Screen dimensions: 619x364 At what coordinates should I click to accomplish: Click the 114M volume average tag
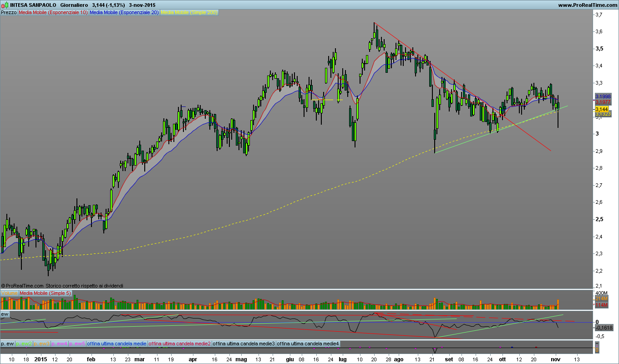pos(601,305)
